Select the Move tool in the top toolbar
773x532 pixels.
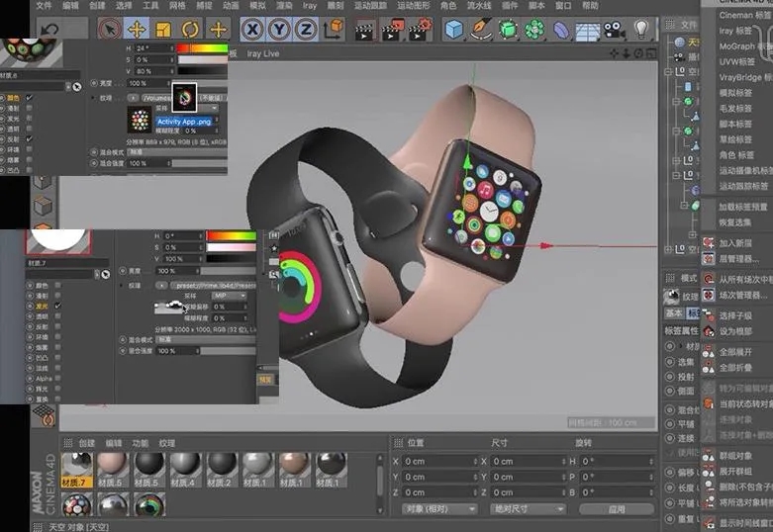[138, 30]
